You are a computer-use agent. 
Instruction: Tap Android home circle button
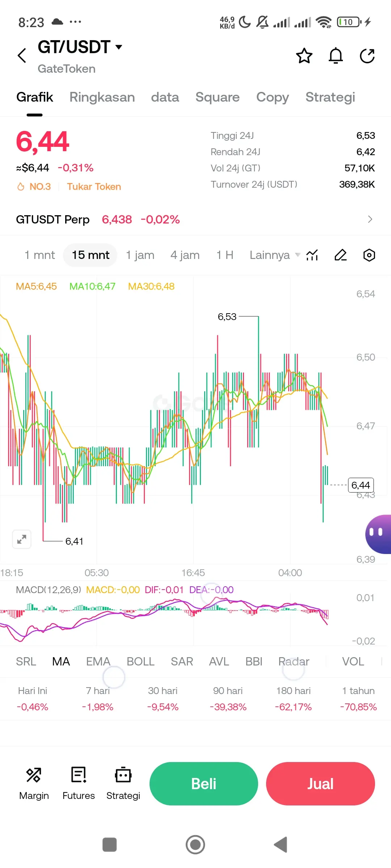click(x=195, y=844)
